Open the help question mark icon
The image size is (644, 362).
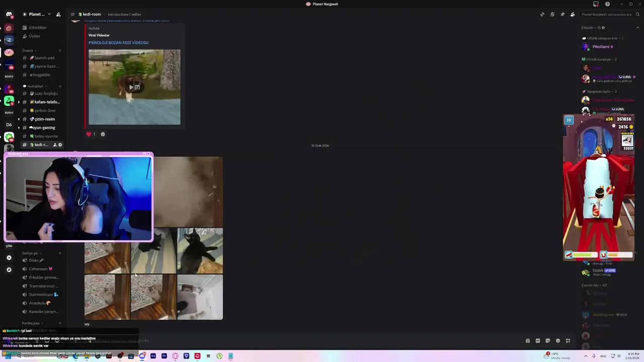pyautogui.click(x=607, y=4)
